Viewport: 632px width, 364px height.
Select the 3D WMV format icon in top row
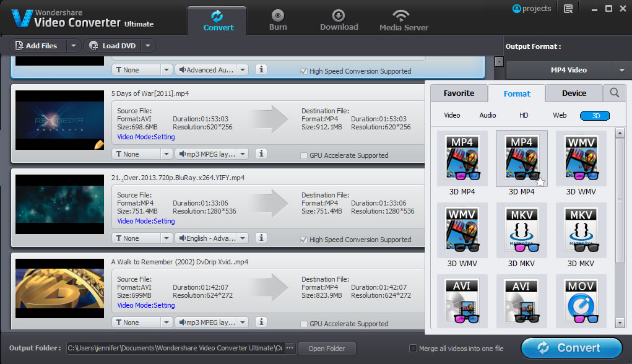(581, 159)
